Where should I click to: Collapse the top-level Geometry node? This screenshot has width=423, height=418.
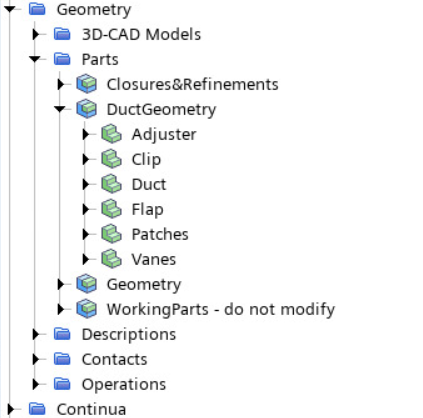click(x=10, y=9)
